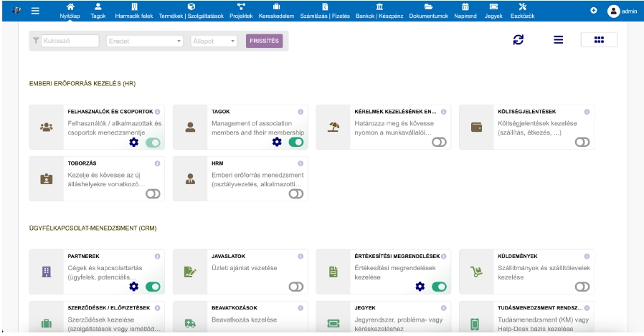Click info icon on Költségjelentések card
Viewport: 644px width, 336px height.
[x=587, y=112]
